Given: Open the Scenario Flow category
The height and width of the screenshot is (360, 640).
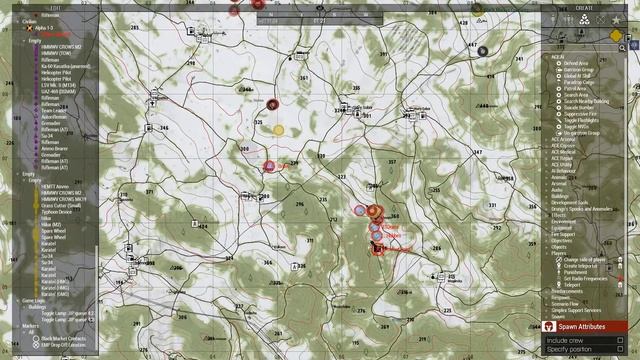Looking at the screenshot, I should click(565, 304).
